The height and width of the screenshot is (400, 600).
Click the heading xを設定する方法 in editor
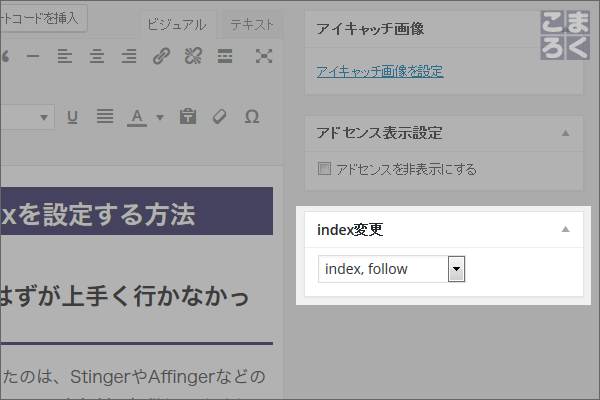(x=98, y=214)
